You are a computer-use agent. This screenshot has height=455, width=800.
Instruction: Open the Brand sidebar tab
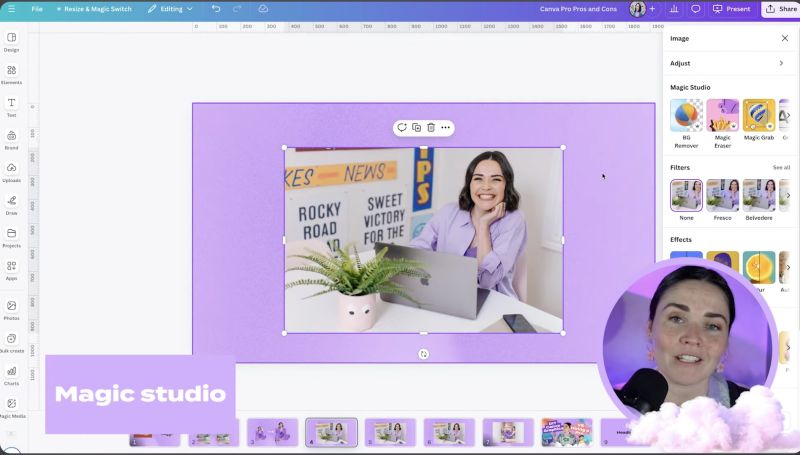click(x=11, y=140)
